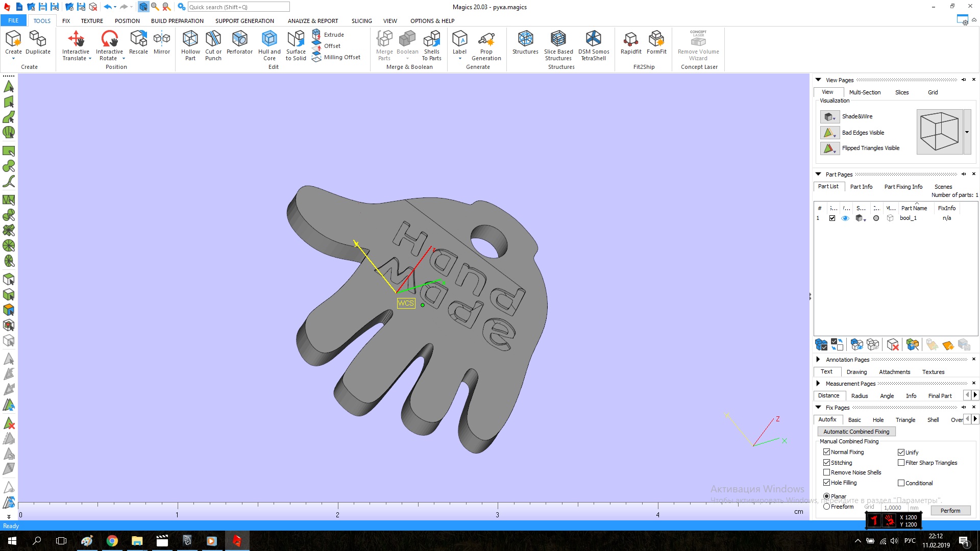This screenshot has width=980, height=551.
Task: Uncheck Normal Fixing option
Action: click(x=826, y=452)
